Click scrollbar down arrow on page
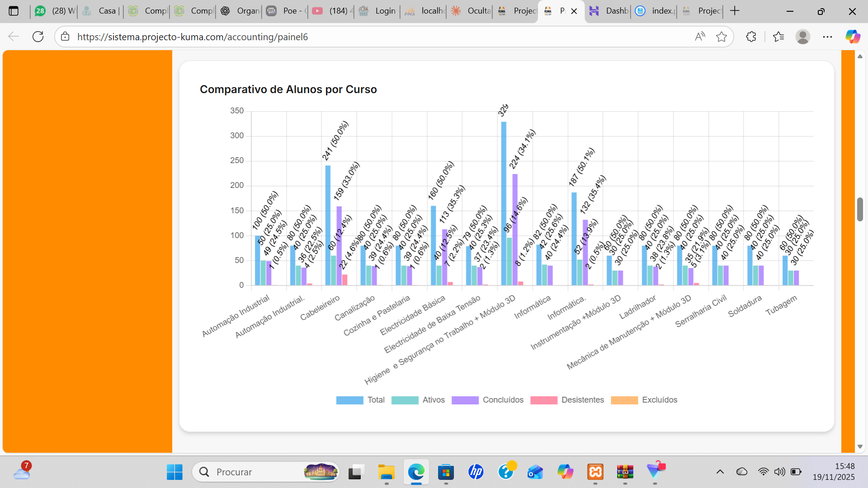The image size is (868, 488). [860, 446]
